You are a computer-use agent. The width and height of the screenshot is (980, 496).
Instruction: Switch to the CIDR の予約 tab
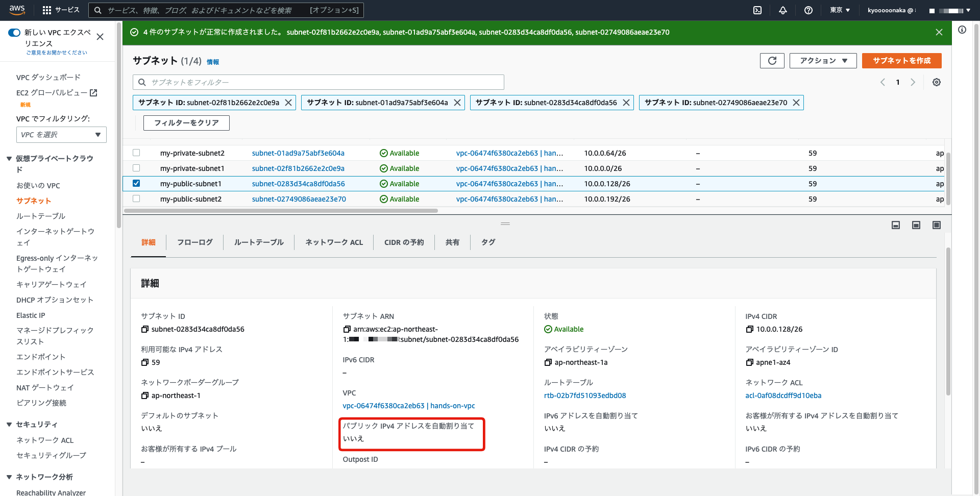404,242
